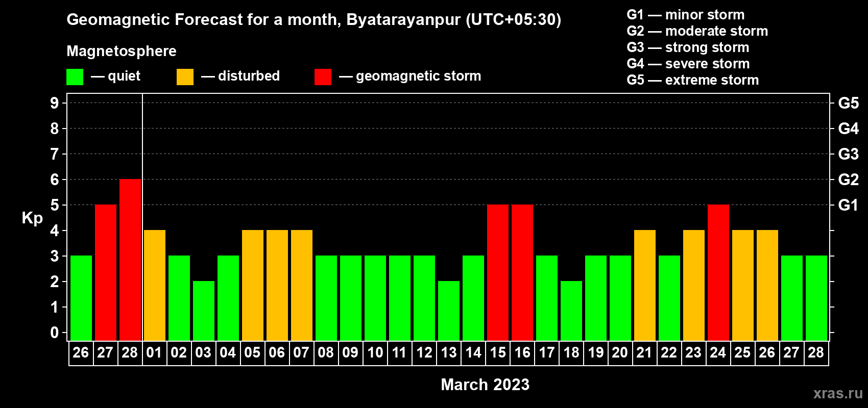The width and height of the screenshot is (868, 408).
Task: Click 'G3 — strong storm' legend line
Action: click(x=688, y=47)
